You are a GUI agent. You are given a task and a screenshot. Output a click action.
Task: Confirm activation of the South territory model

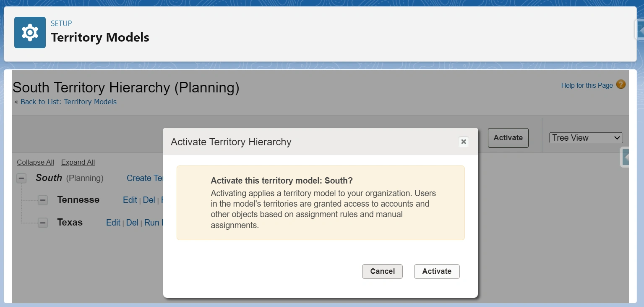436,271
